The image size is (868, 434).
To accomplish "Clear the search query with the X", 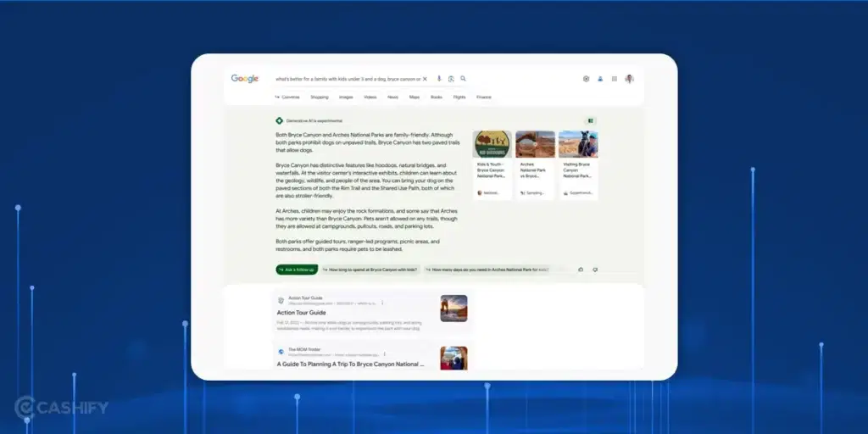I will [x=425, y=79].
